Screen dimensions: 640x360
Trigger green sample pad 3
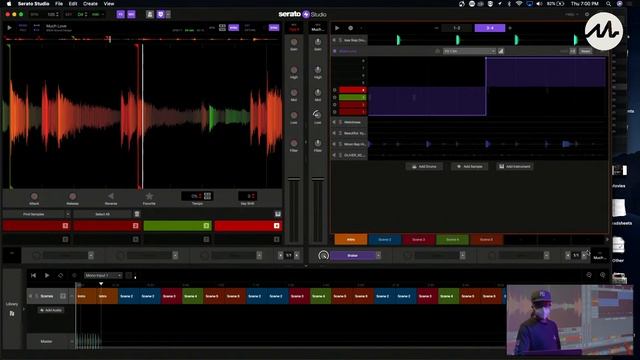(x=177, y=226)
